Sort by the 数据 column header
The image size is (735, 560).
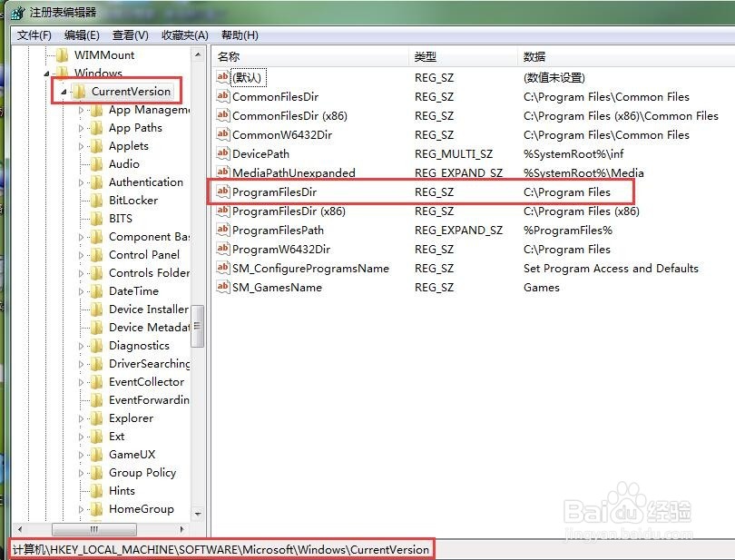[x=626, y=57]
